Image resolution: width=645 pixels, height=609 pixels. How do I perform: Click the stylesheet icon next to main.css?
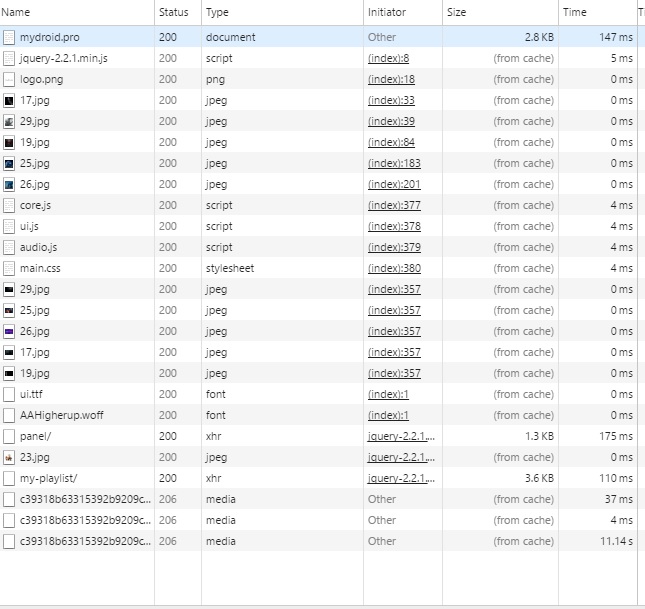click(x=9, y=268)
